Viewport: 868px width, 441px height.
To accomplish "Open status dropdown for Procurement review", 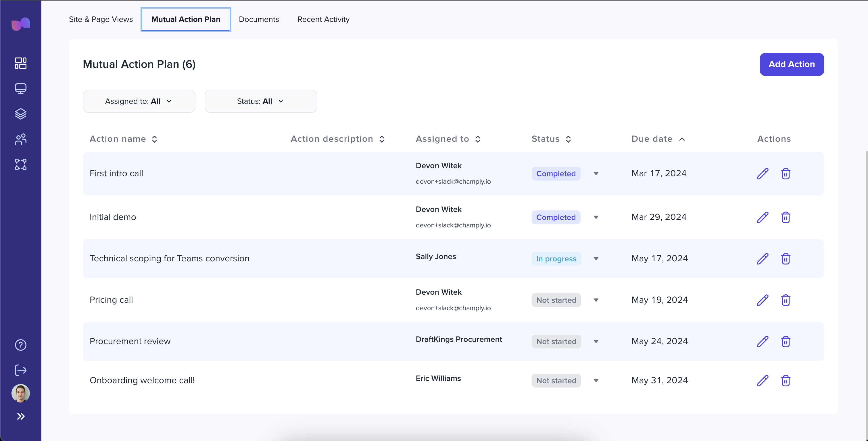I will (596, 342).
